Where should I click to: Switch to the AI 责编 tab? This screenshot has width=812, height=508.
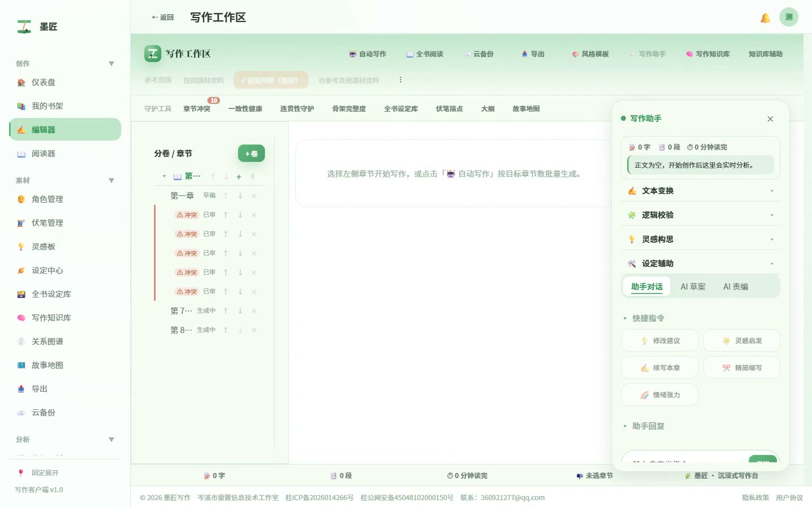(735, 287)
